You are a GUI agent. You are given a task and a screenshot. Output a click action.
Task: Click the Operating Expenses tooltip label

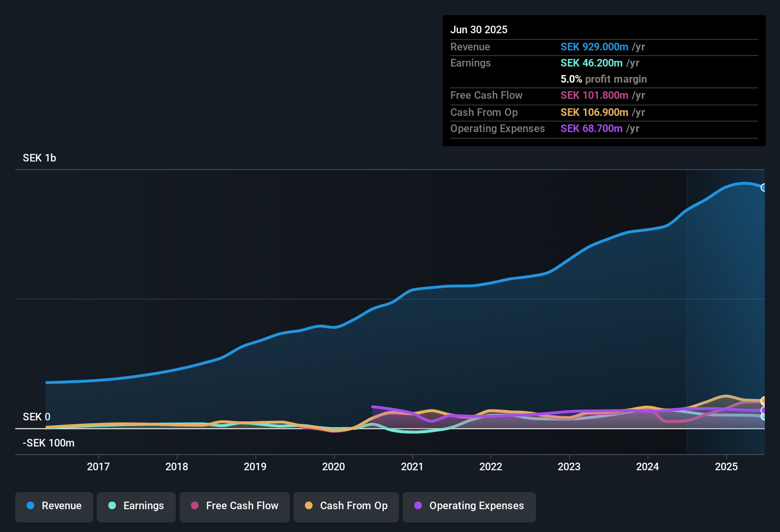497,128
